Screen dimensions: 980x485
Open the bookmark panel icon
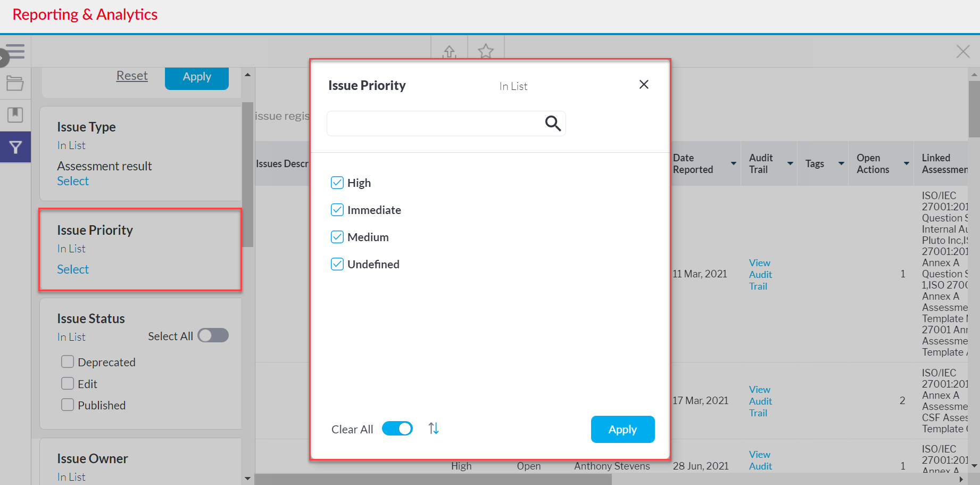pyautogui.click(x=15, y=114)
